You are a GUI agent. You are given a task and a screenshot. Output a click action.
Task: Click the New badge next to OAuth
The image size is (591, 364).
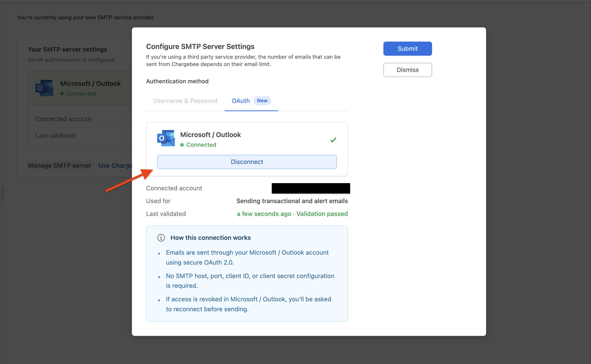(x=262, y=101)
